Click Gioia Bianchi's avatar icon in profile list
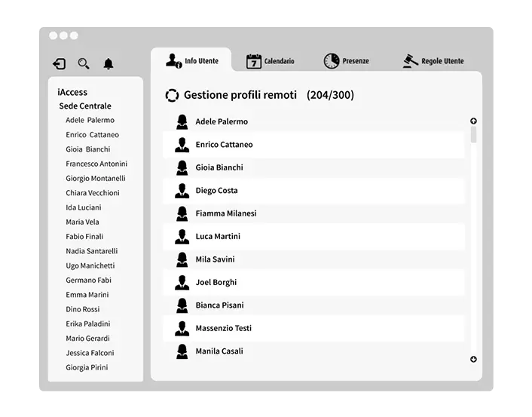Viewport: 532px width, 417px height. [x=182, y=167]
